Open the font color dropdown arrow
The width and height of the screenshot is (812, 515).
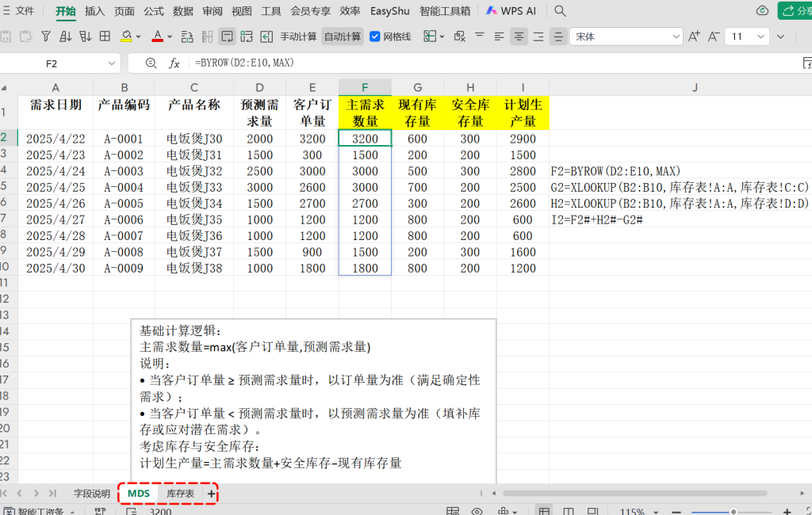coord(170,36)
